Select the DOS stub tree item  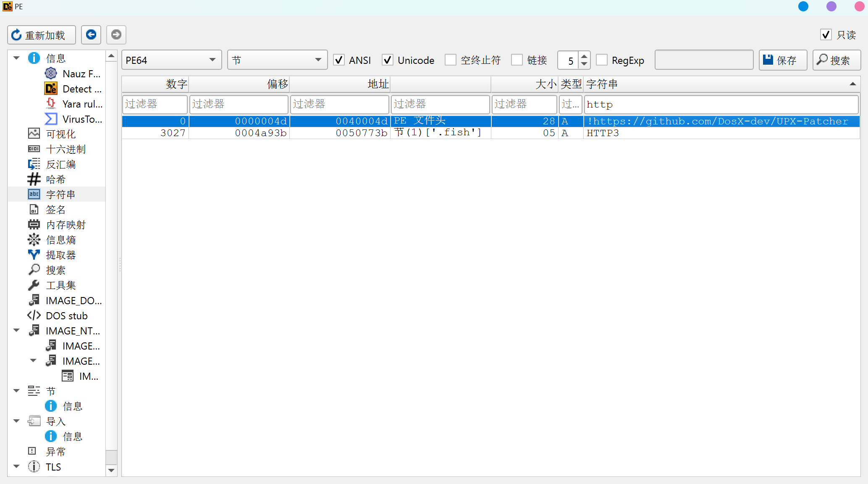(66, 316)
